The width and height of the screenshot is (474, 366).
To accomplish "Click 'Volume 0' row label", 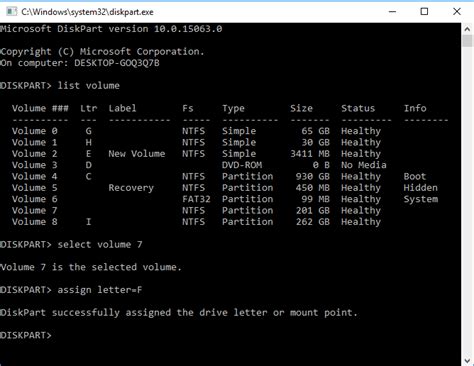I will click(x=35, y=131).
